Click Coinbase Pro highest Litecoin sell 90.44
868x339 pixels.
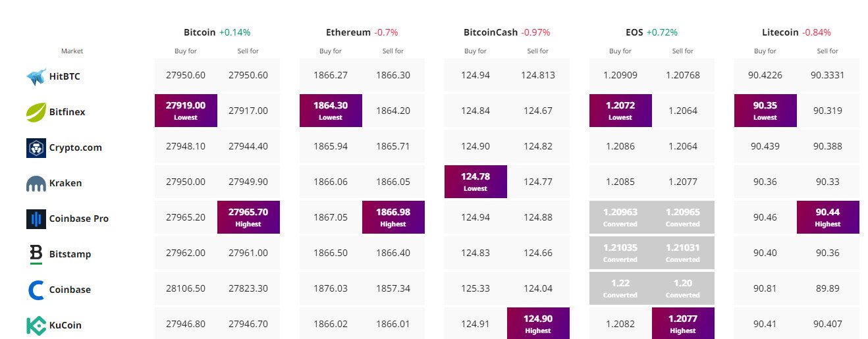tap(828, 217)
